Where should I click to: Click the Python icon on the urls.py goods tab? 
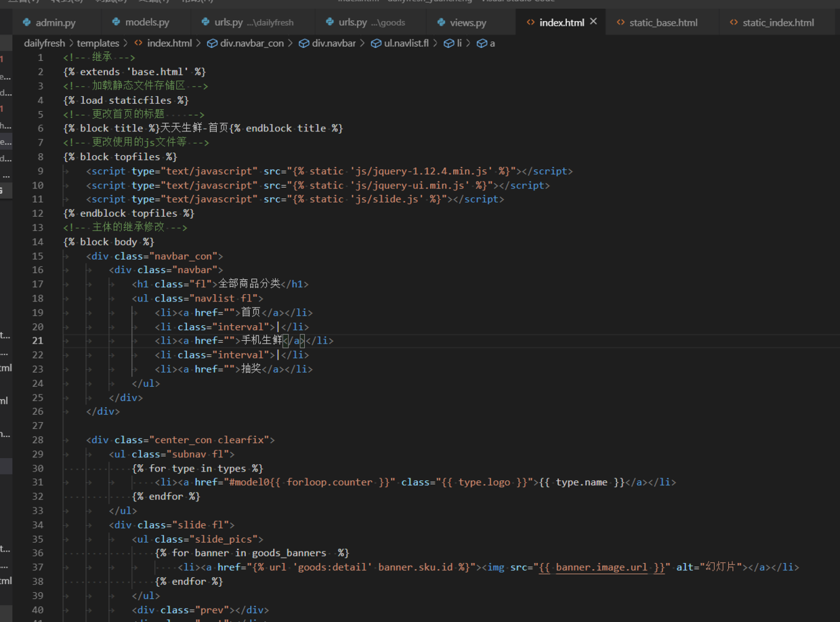[x=329, y=22]
